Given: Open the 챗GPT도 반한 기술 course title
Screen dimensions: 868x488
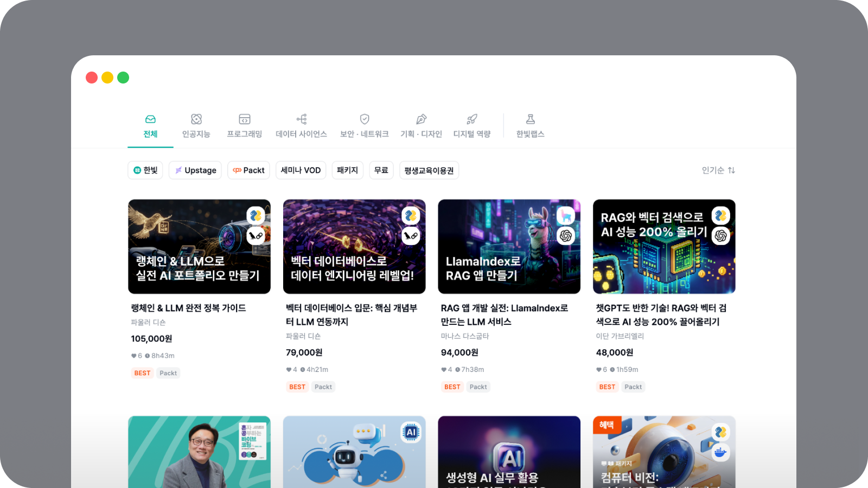Looking at the screenshot, I should coord(661,315).
